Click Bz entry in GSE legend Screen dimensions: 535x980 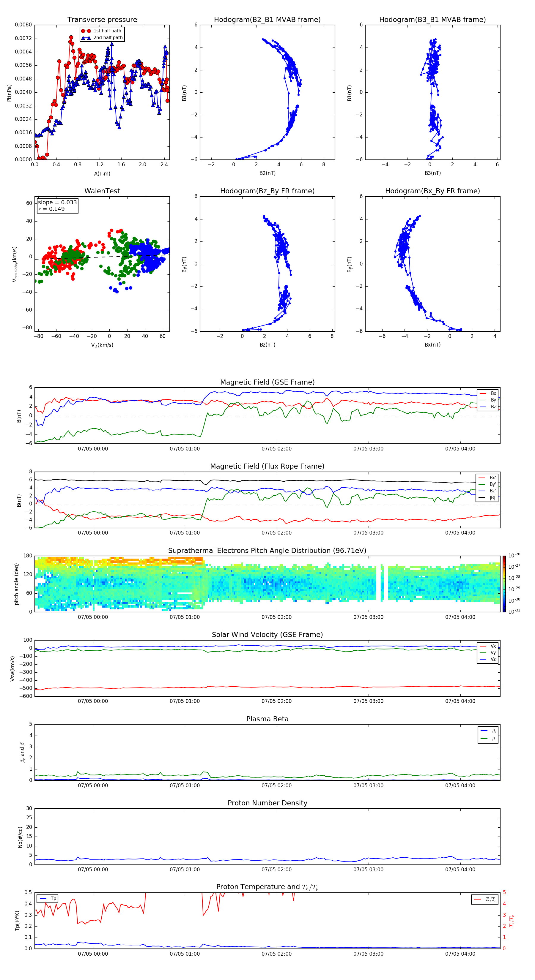488,407
